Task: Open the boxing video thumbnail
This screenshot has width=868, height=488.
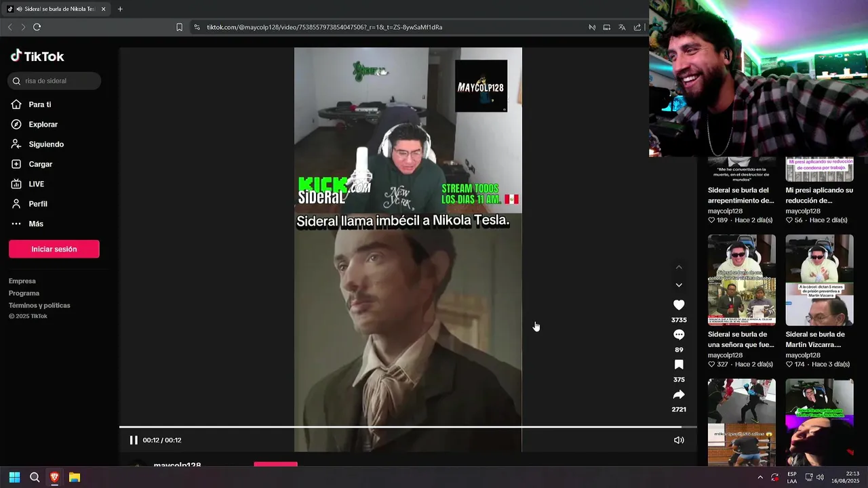Action: coord(742,422)
